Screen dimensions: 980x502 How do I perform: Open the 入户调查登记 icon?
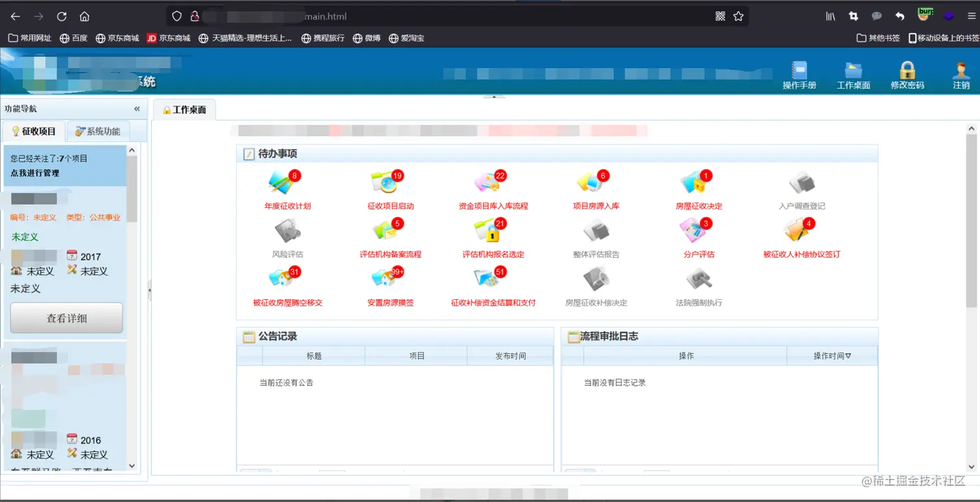point(802,183)
